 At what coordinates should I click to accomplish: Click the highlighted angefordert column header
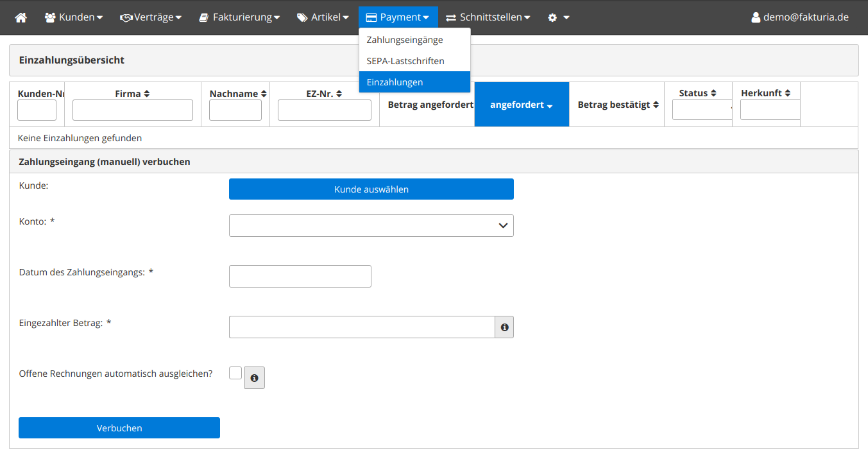tap(521, 105)
